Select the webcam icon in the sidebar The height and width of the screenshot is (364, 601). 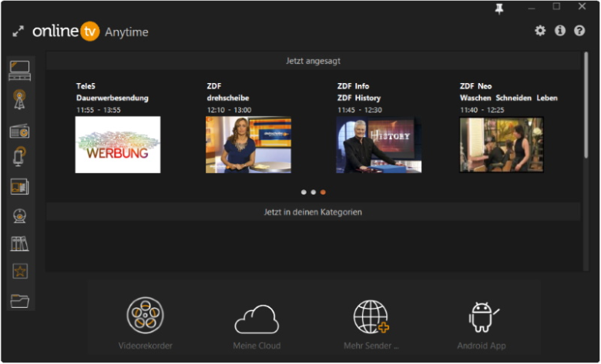pyautogui.click(x=19, y=216)
